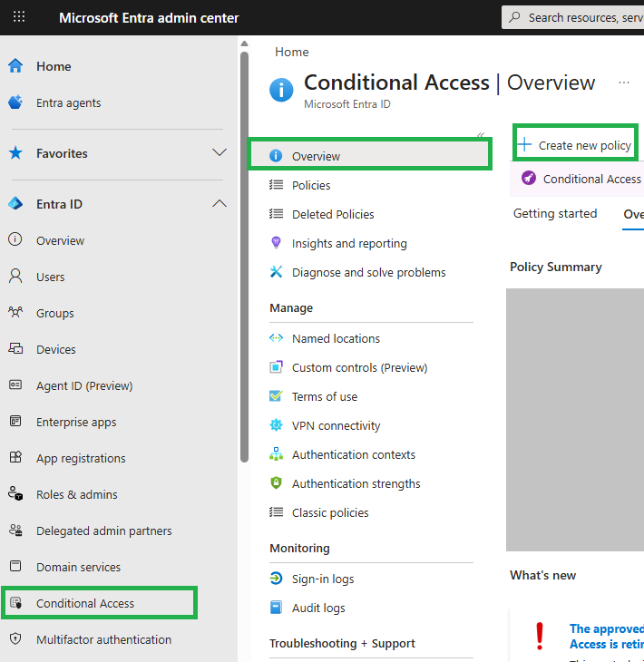Viewport: 644px width, 662px height.
Task: Click the rocket icon beside Conditional Access banner
Action: [x=528, y=178]
